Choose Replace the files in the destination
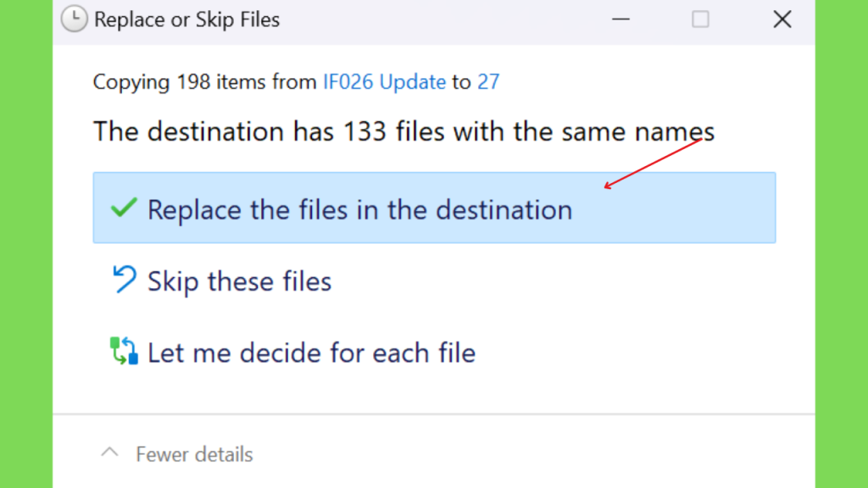 434,208
